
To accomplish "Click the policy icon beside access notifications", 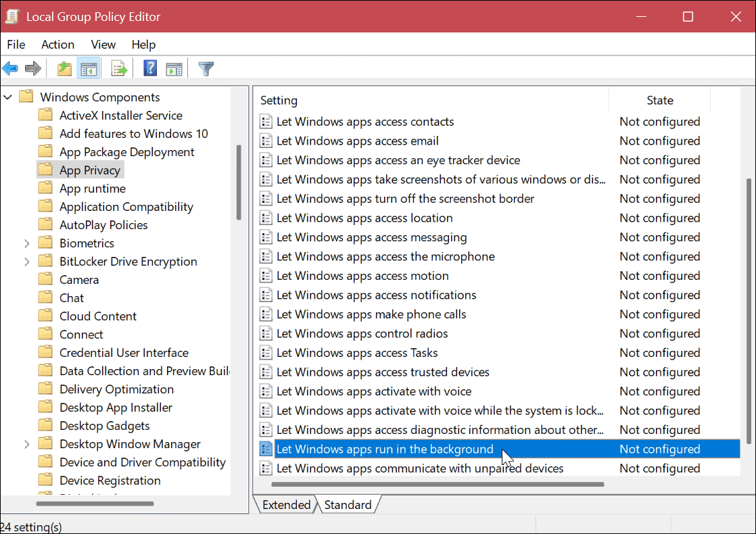I will tap(266, 295).
